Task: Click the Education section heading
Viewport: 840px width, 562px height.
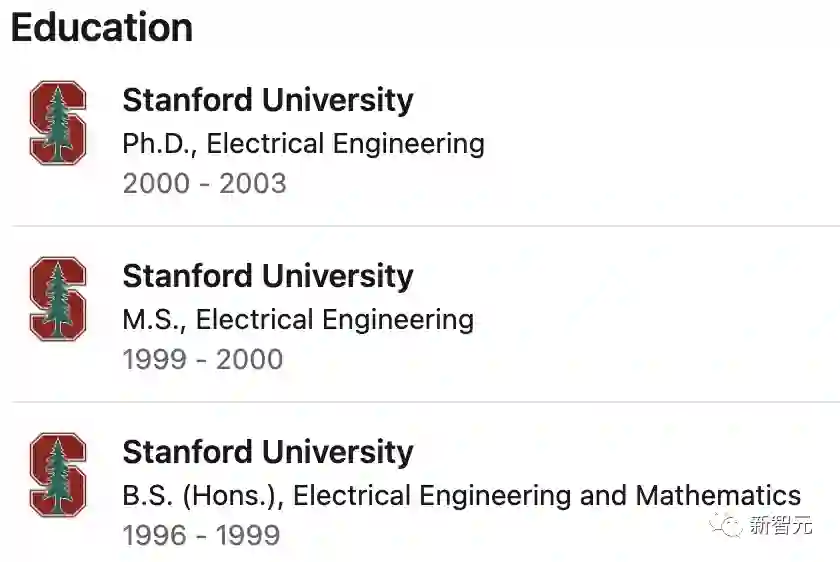Action: point(101,27)
